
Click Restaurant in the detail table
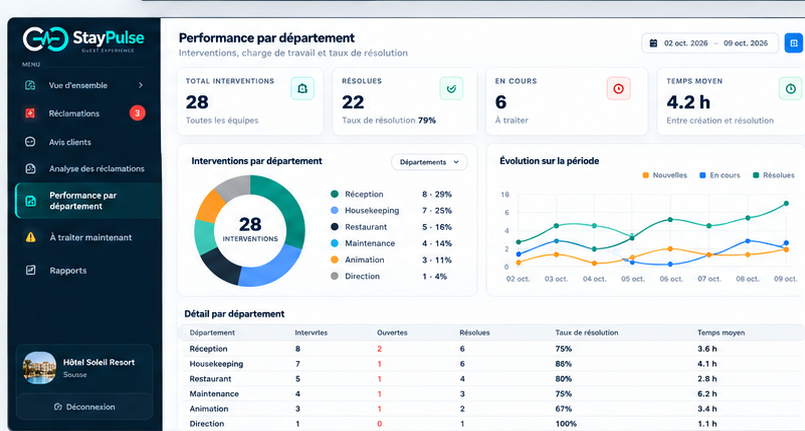pyautogui.click(x=210, y=379)
